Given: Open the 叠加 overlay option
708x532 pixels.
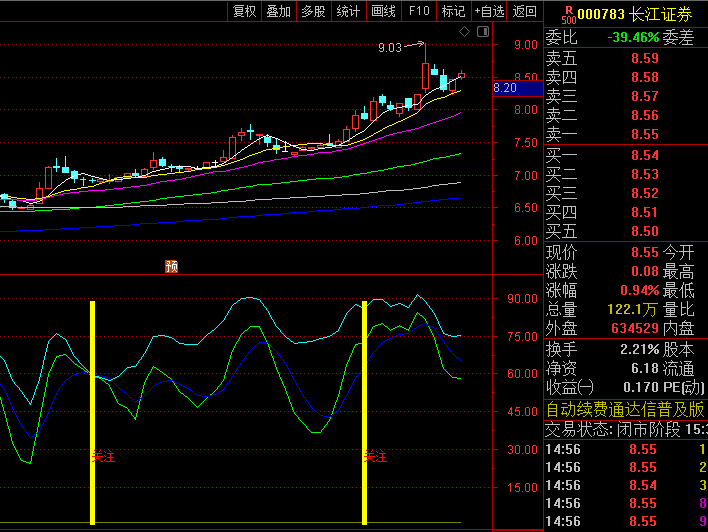Looking at the screenshot, I should [x=278, y=11].
